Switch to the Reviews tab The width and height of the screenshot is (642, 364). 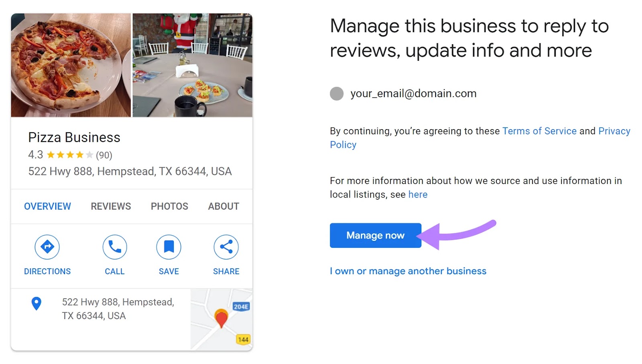coord(110,206)
